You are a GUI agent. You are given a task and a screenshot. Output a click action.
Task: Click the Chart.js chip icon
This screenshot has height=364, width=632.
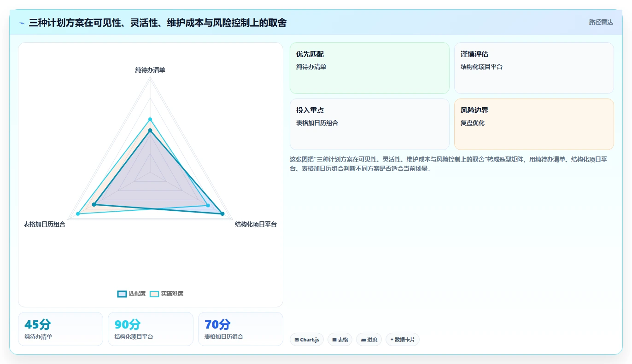point(297,340)
